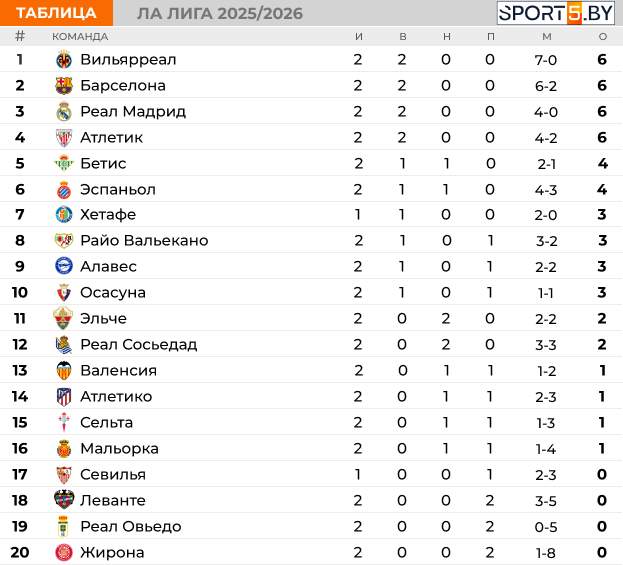
Task: Click the Espanyol club crest icon
Action: (x=64, y=190)
